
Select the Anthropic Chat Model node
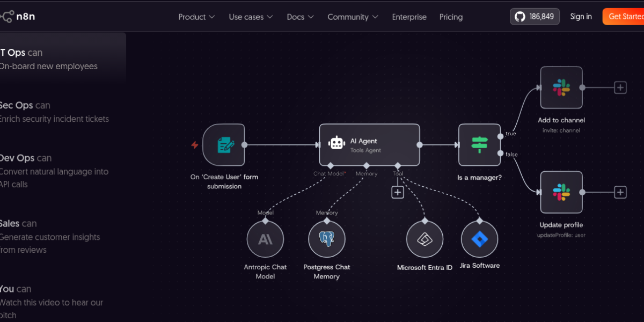[x=265, y=239]
